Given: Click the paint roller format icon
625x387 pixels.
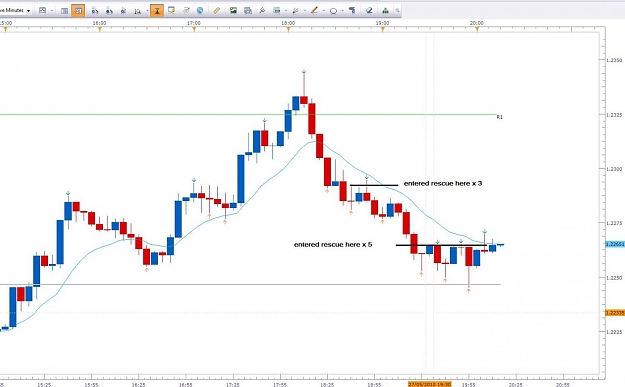Looking at the screenshot, I should coord(352,10).
